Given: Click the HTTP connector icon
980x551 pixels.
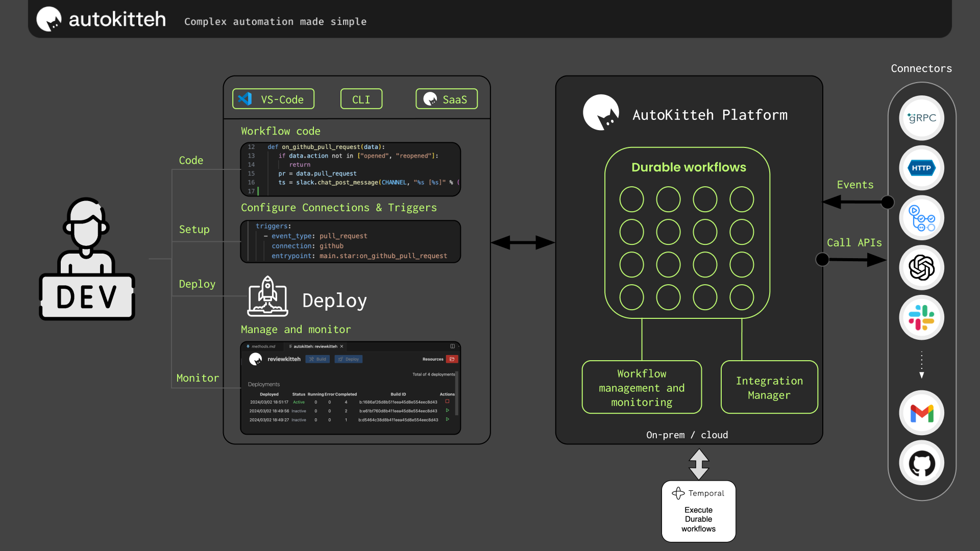Looking at the screenshot, I should [921, 168].
